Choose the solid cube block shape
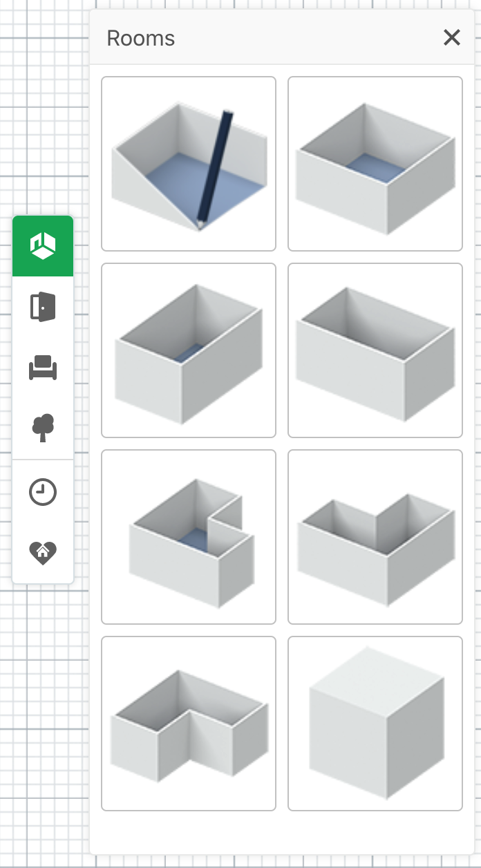Viewport: 481px width, 868px height. pos(375,724)
